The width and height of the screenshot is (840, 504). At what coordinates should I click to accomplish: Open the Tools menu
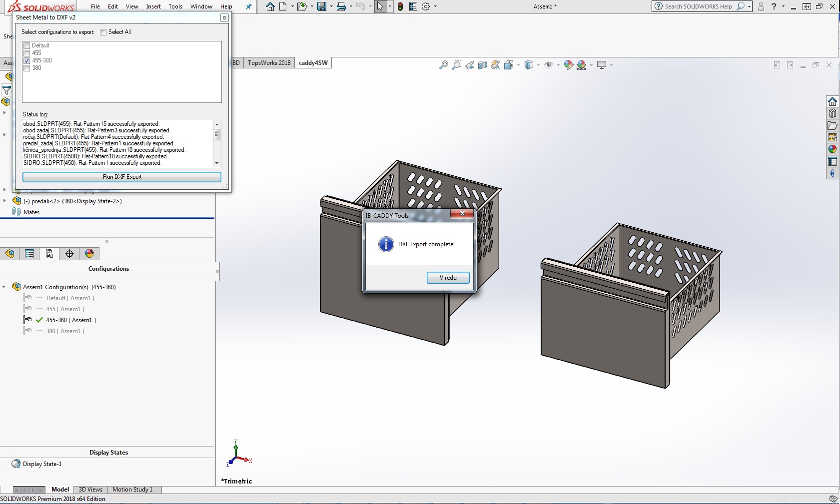click(175, 6)
